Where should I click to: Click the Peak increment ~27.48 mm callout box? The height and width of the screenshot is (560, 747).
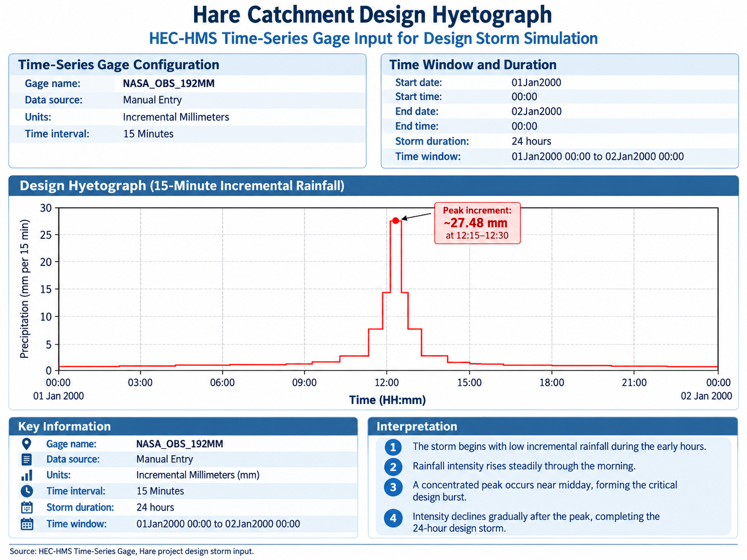[477, 223]
